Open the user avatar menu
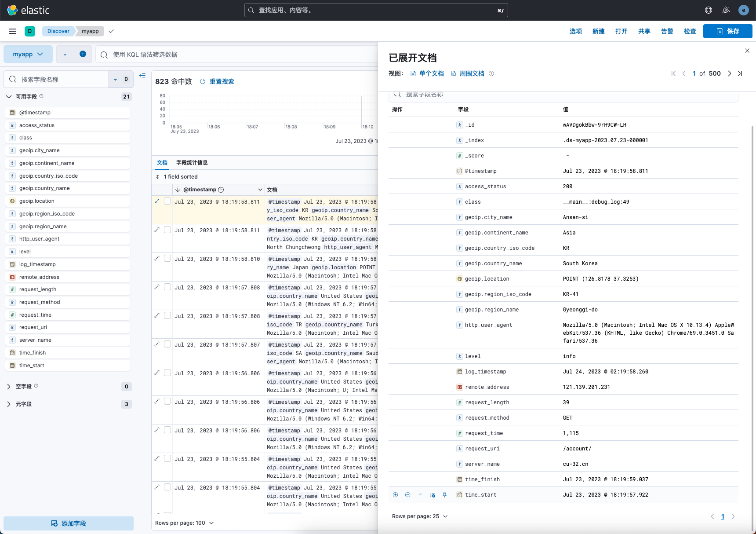 pyautogui.click(x=744, y=10)
